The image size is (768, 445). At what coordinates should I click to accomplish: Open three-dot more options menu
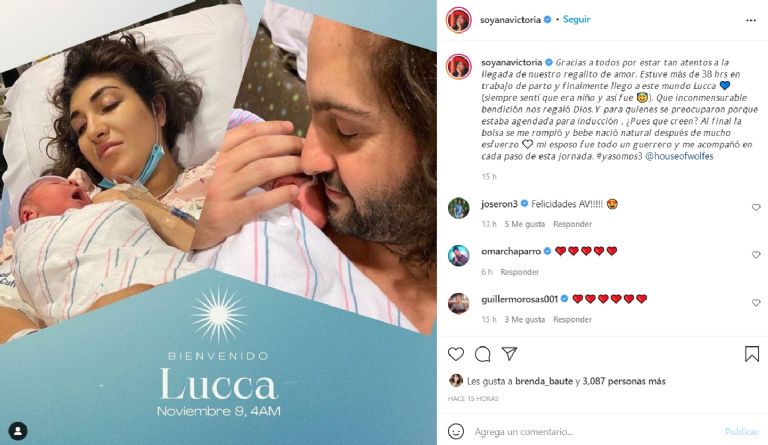click(x=751, y=21)
